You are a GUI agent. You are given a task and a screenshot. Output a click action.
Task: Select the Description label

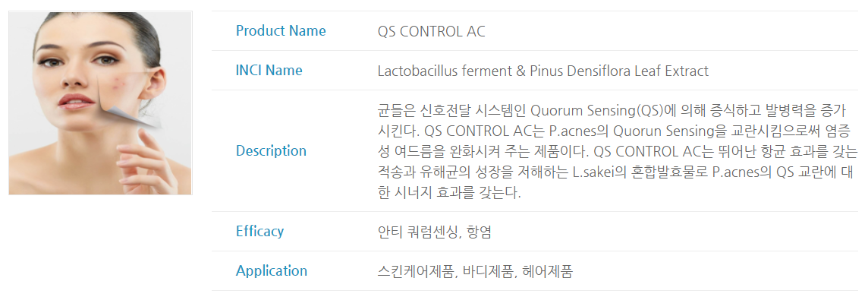click(272, 150)
